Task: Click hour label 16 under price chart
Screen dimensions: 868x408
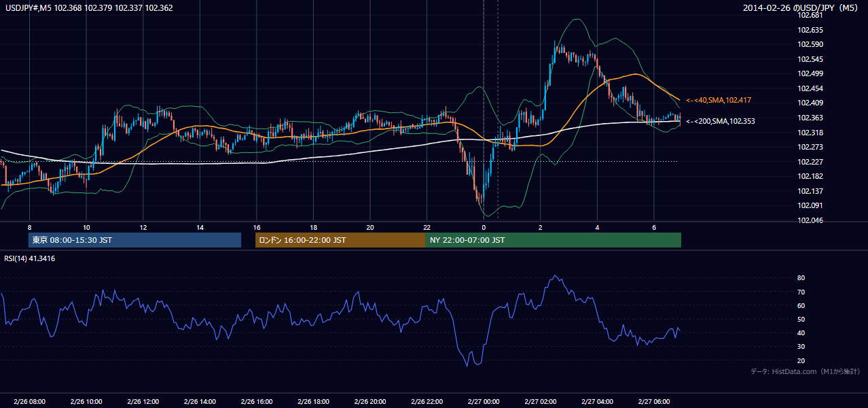Action: click(x=257, y=227)
